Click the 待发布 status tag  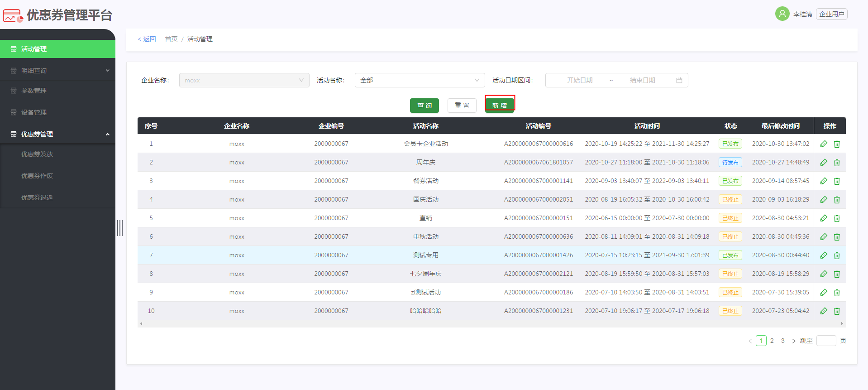[x=730, y=162]
